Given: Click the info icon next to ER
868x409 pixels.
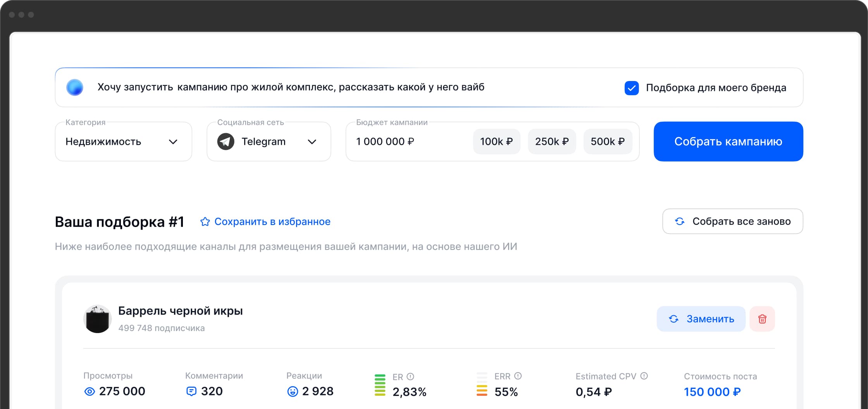Looking at the screenshot, I should pyautogui.click(x=411, y=376).
